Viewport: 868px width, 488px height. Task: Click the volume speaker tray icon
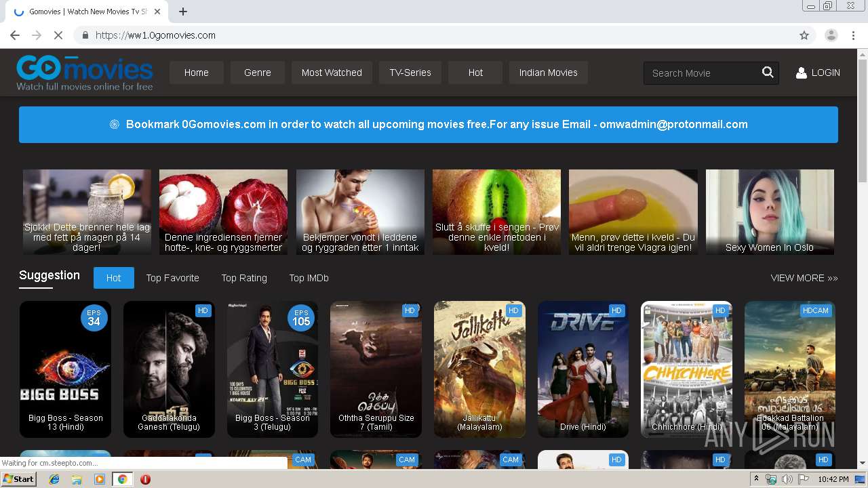click(x=787, y=479)
